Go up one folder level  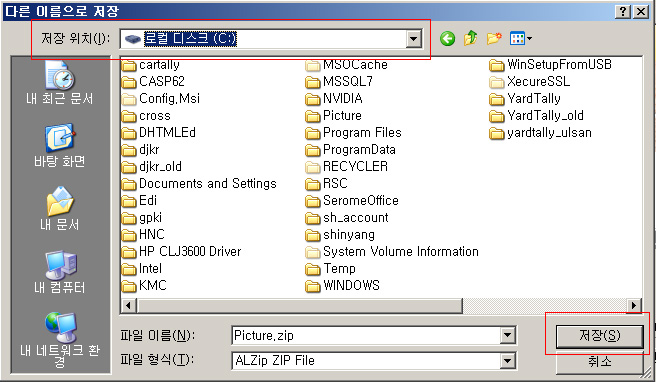(471, 38)
